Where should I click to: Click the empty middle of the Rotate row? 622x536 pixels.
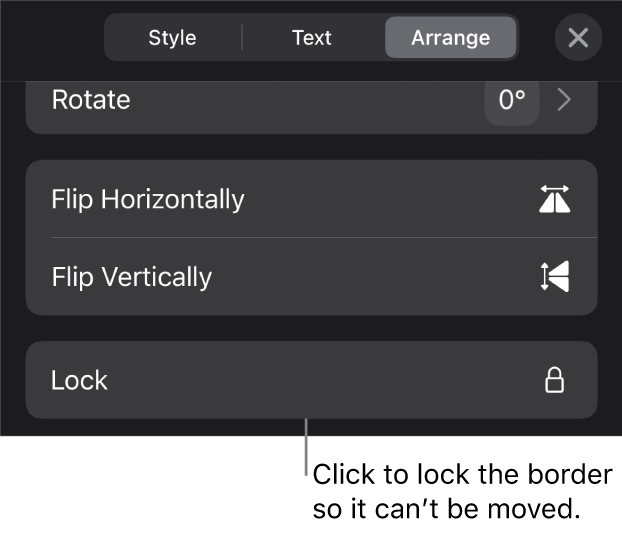point(300,100)
